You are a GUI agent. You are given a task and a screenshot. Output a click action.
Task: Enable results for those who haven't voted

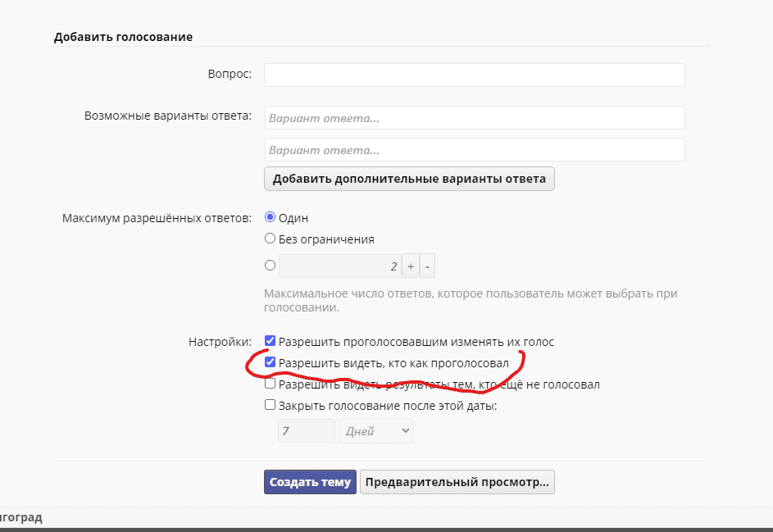pyautogui.click(x=270, y=384)
